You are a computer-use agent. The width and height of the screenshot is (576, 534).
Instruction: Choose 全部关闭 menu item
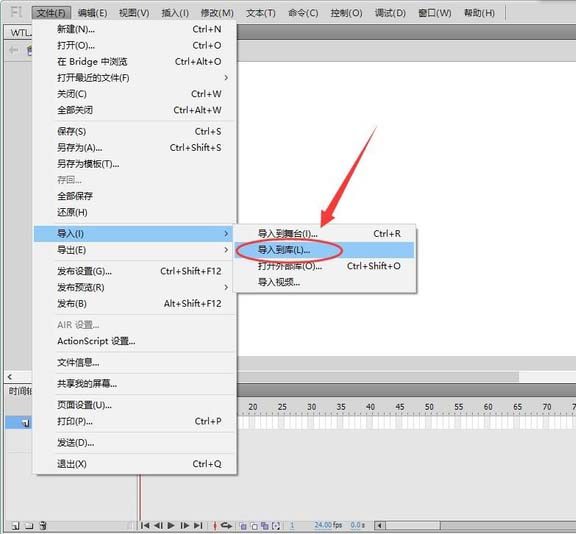[134, 110]
